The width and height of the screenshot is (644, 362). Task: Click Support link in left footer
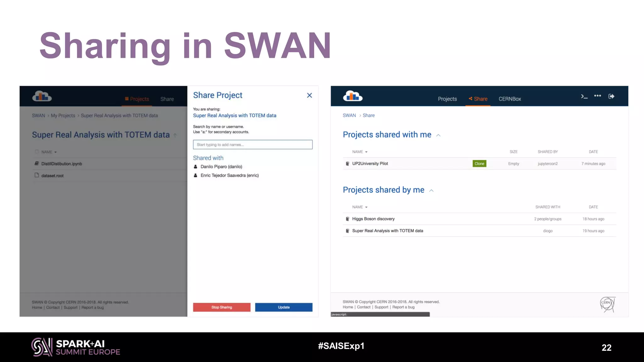[x=70, y=307]
